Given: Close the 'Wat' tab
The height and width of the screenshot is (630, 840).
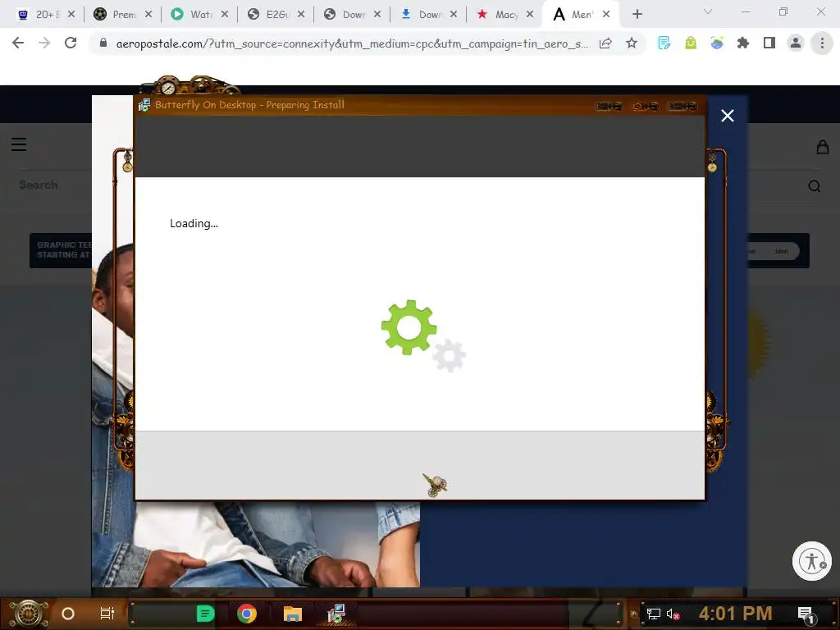Looking at the screenshot, I should tap(225, 15).
